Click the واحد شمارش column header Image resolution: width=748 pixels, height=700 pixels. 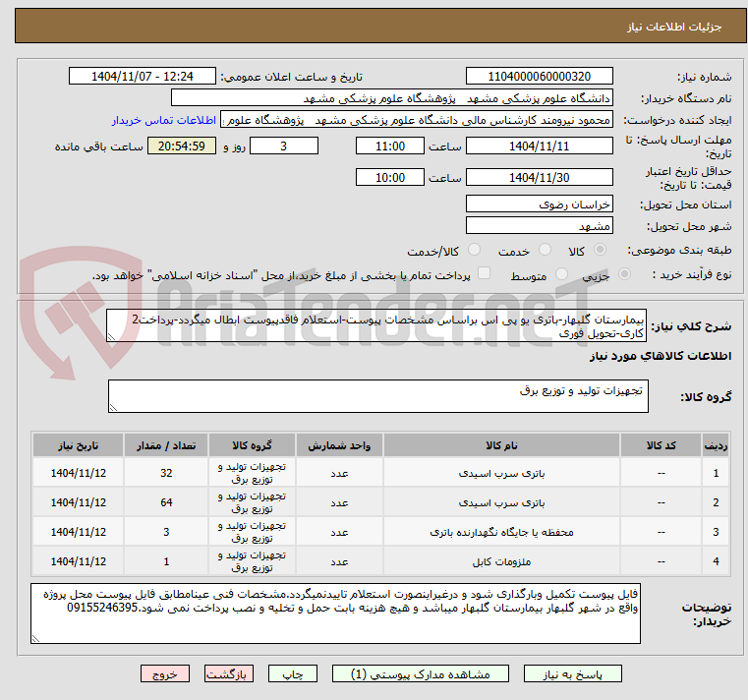[339, 445]
